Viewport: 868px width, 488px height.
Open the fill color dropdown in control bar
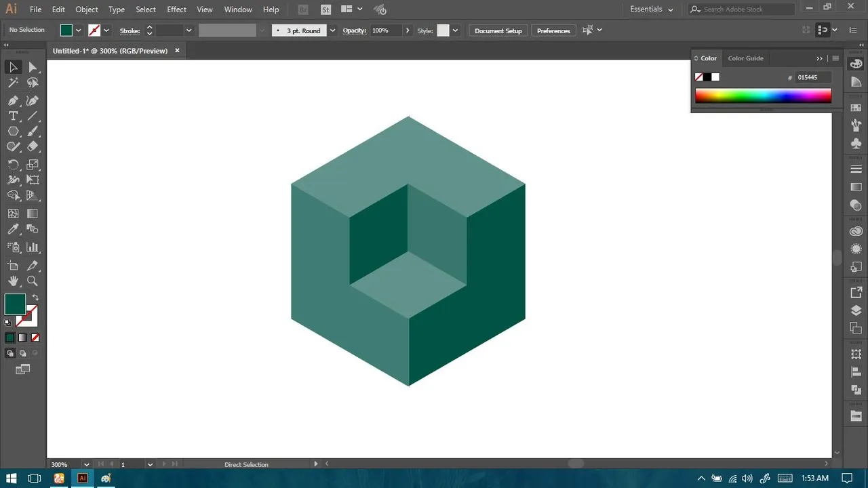click(x=78, y=30)
